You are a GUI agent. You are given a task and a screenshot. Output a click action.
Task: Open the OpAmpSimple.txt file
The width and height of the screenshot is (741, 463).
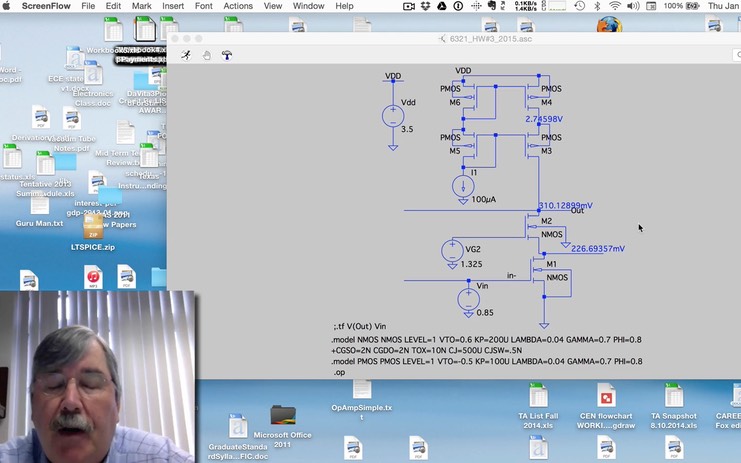click(x=362, y=396)
